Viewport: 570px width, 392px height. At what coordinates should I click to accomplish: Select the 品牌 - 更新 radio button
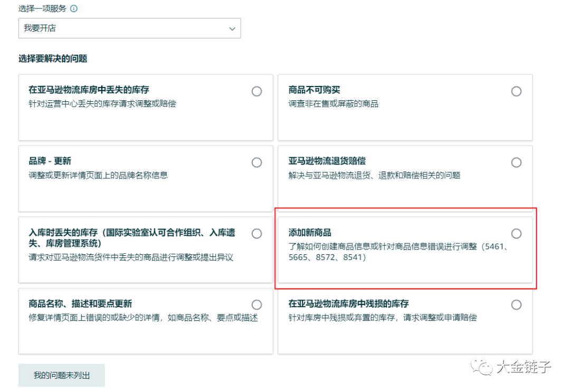pos(256,162)
